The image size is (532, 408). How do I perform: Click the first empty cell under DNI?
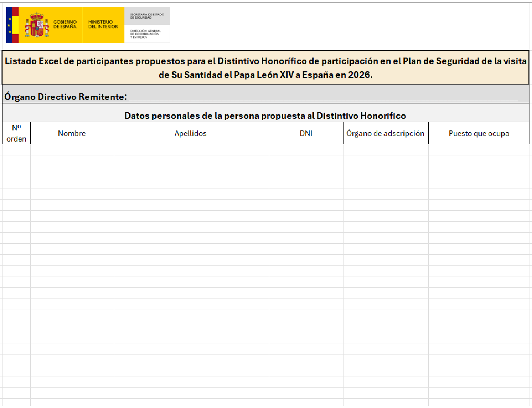point(306,150)
